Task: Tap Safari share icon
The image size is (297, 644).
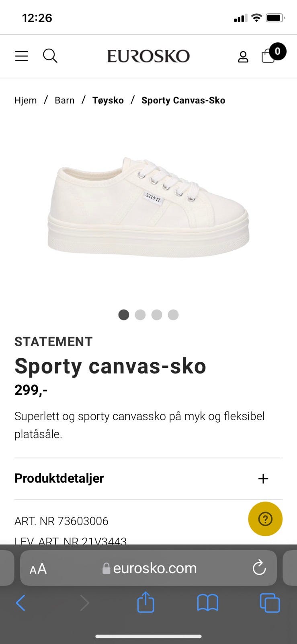Action: [145, 603]
